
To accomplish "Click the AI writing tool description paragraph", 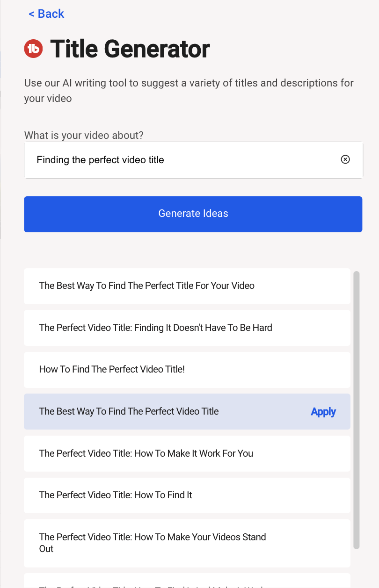I will [189, 91].
